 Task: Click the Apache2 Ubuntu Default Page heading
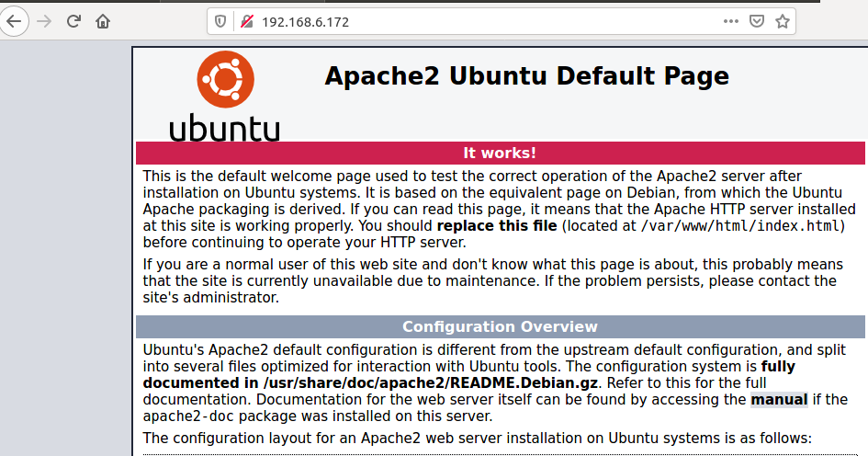[x=526, y=76]
